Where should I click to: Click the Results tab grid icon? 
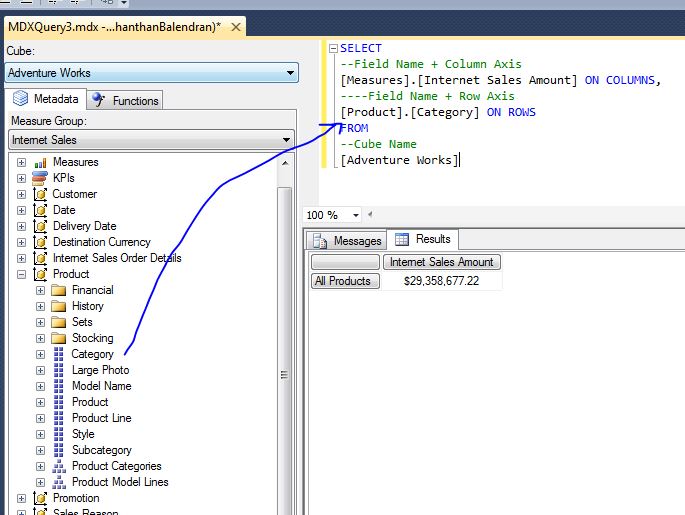pos(401,239)
